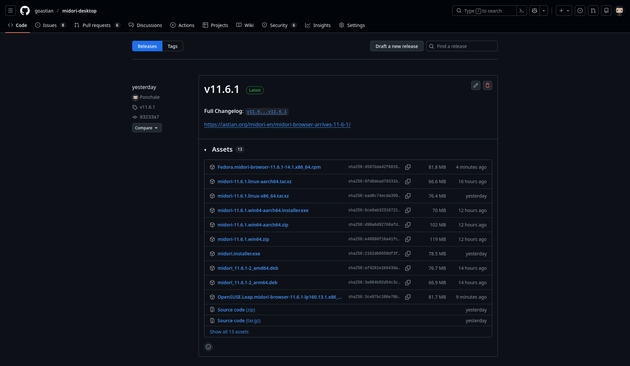Viewport: 630px width, 366px height.
Task: Open the pull requests icon in the header
Action: tap(593, 11)
